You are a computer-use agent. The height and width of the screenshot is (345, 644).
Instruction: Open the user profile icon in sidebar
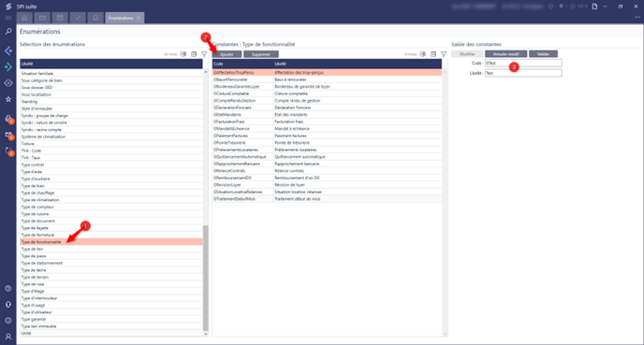click(8, 337)
